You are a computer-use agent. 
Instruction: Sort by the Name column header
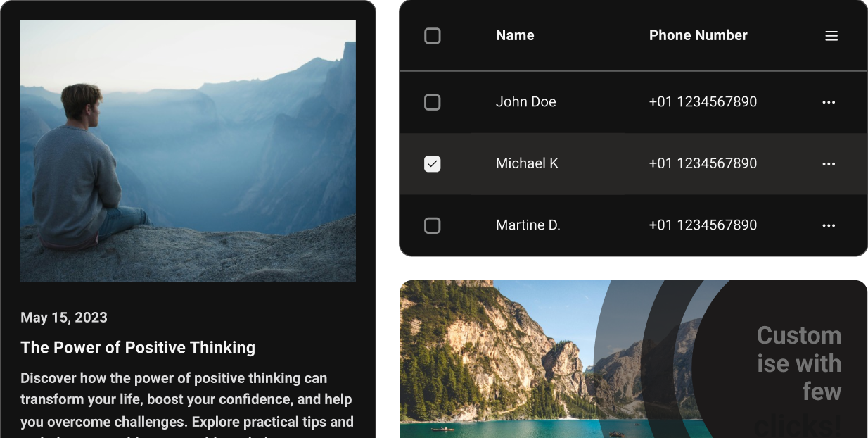515,35
